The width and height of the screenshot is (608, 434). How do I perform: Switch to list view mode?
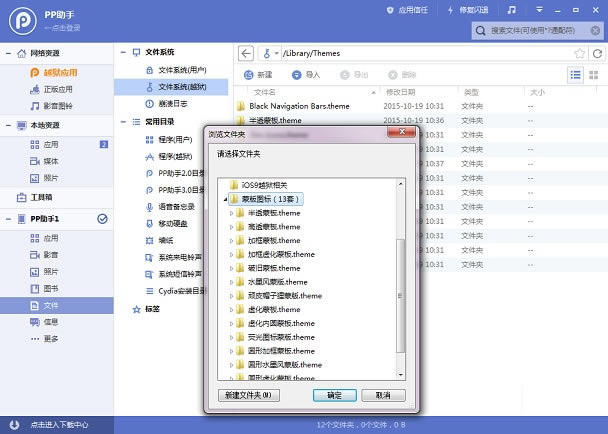(x=575, y=75)
